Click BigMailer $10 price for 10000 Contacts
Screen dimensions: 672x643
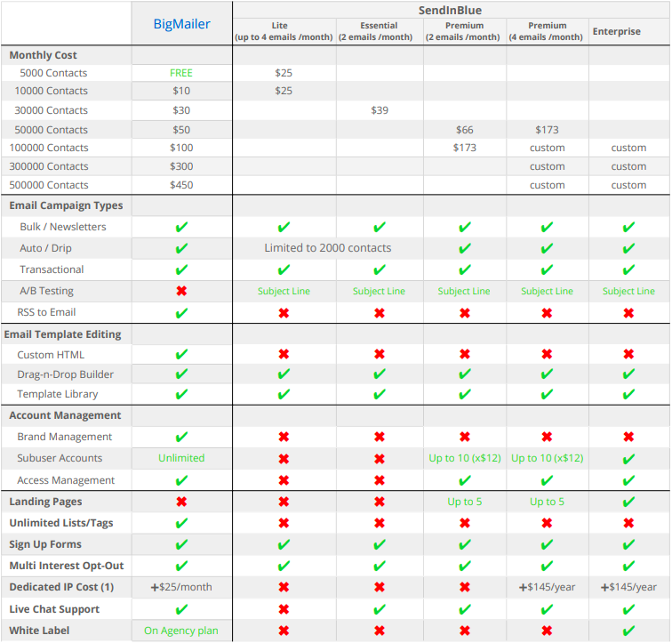coord(181,91)
